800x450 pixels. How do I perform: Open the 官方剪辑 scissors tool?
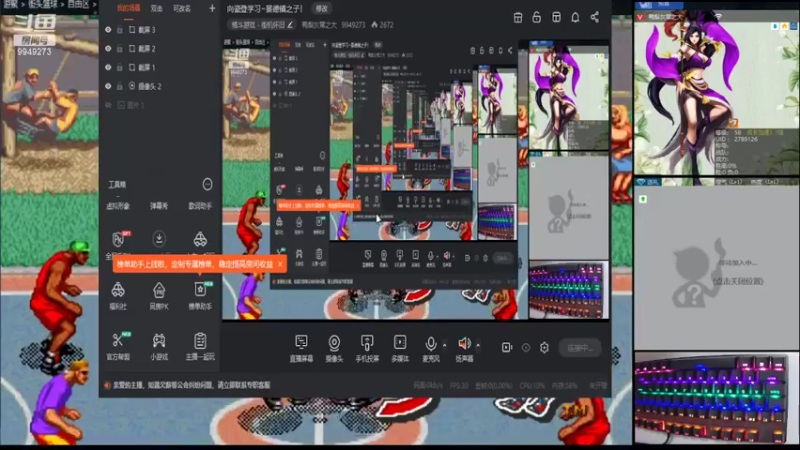pyautogui.click(x=118, y=346)
